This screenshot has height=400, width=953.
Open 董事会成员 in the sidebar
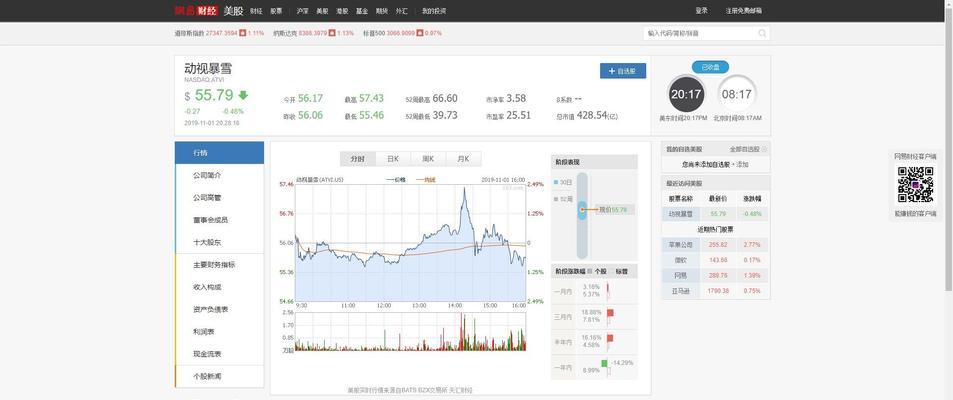tap(219, 219)
